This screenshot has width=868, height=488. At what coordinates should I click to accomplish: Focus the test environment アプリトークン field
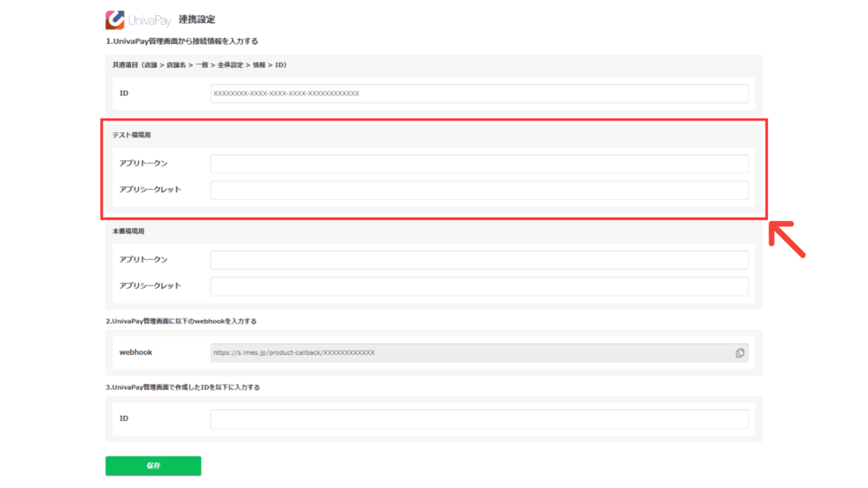480,164
